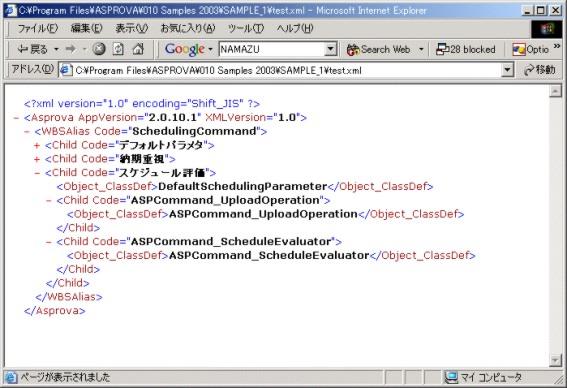Open the Forward button history dropdown
This screenshot has width=567, height=388.
click(x=84, y=49)
